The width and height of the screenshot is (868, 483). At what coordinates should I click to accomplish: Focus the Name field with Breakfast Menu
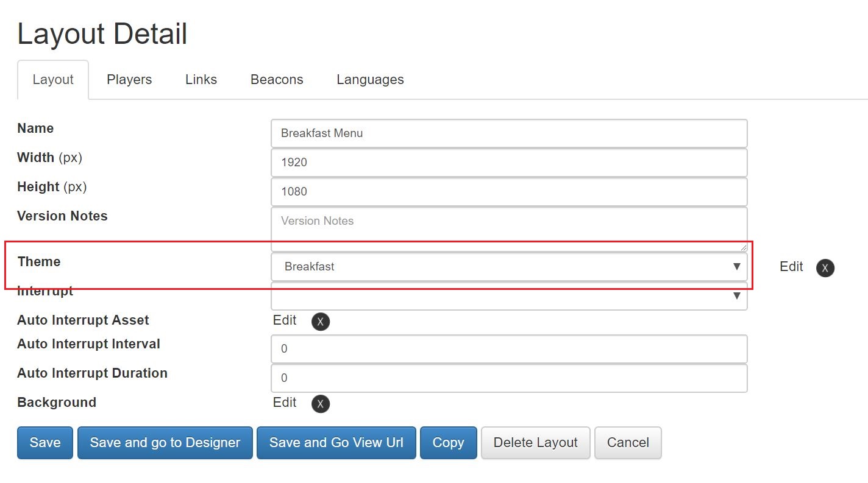509,133
